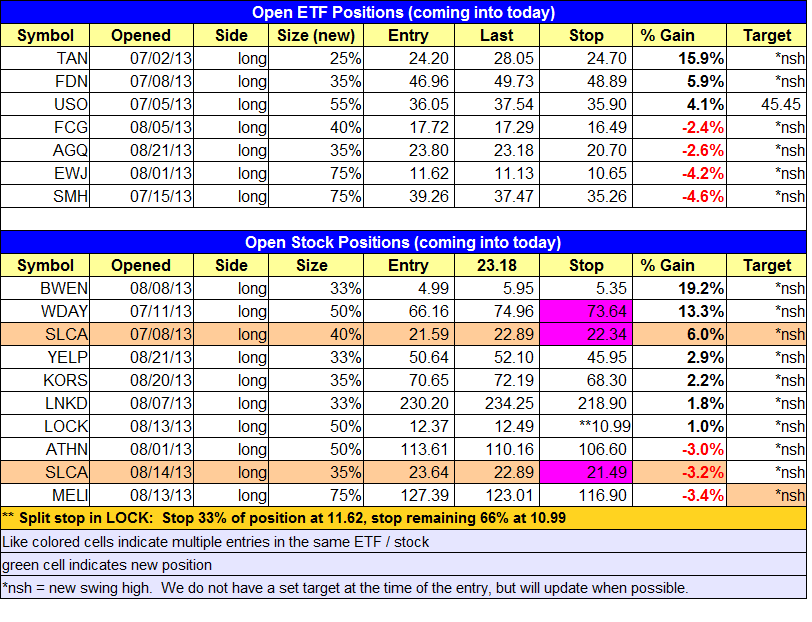Viewport: 812px width, 622px height.
Task: Click the "55%" size cell
Action: [316, 104]
